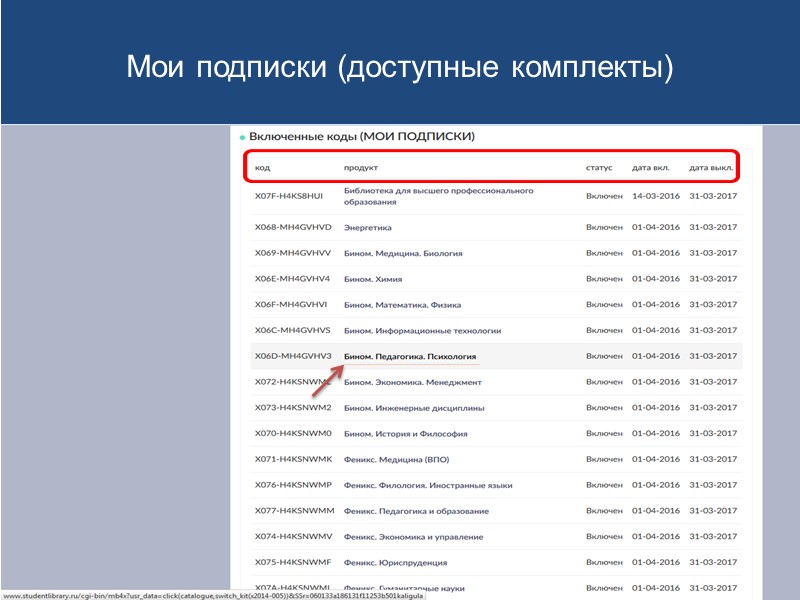This screenshot has height=600, width=800.
Task: Open 'Феникс. Филология. Иностранные языки' kit
Action: pyautogui.click(x=428, y=485)
